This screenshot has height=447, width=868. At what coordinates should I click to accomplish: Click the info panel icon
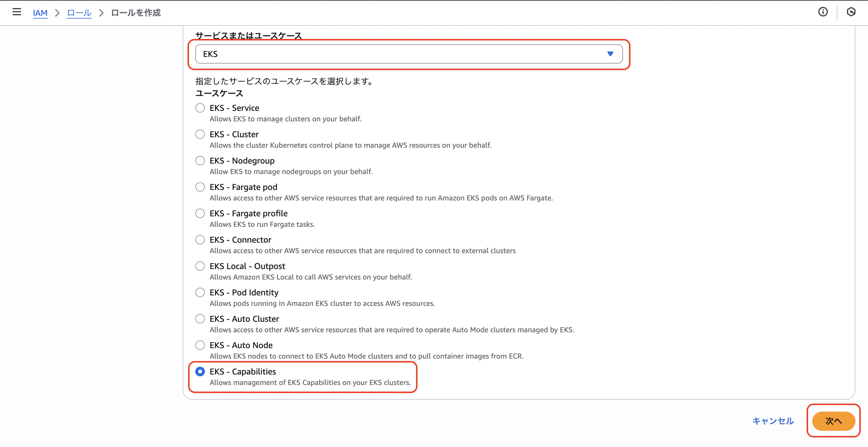pos(823,12)
